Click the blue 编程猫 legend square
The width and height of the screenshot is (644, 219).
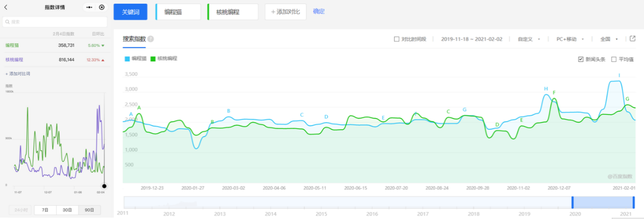[x=127, y=59]
